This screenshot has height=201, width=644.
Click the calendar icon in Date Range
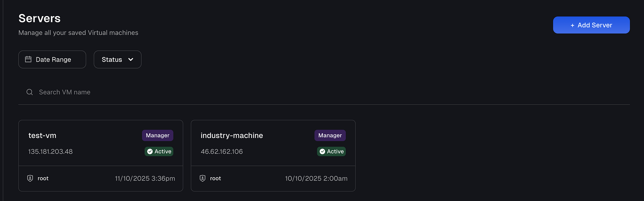coord(28,59)
